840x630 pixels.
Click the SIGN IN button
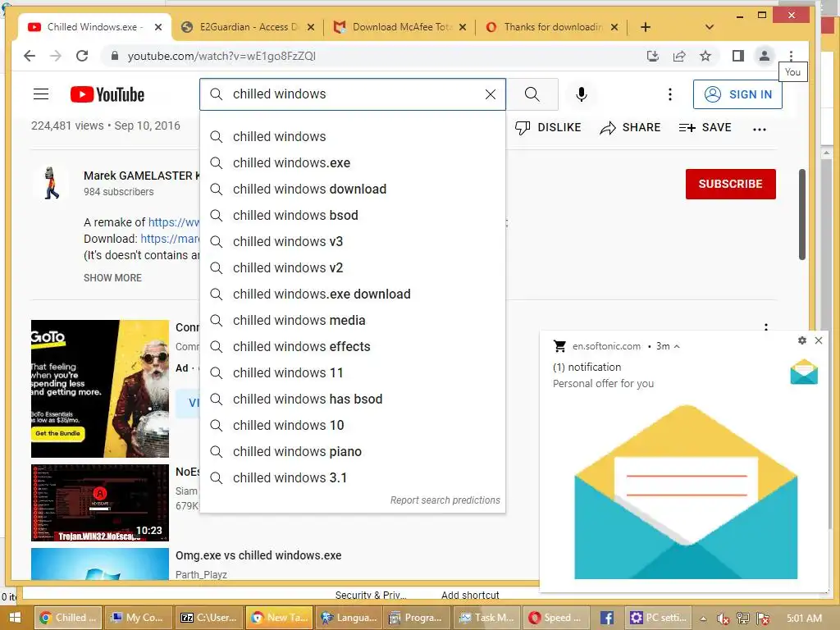point(737,94)
